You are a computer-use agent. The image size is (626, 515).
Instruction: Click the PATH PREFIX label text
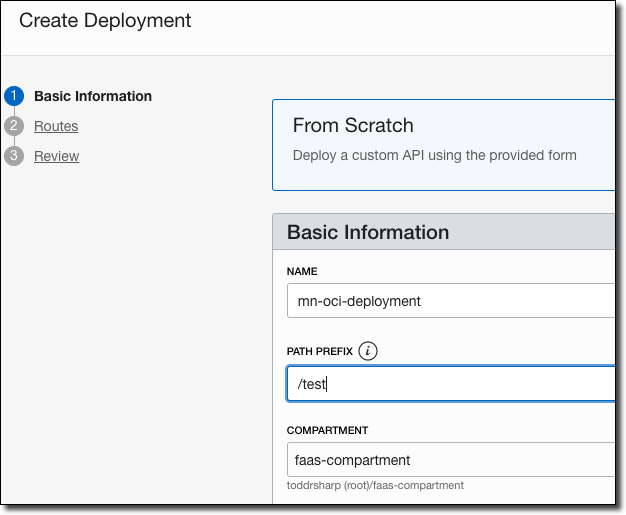point(320,351)
